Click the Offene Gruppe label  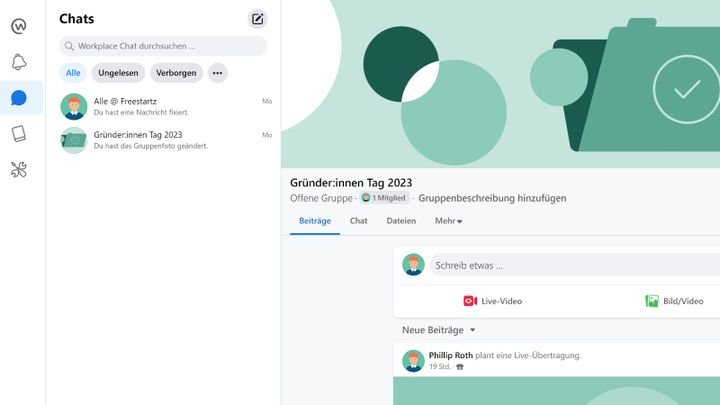coord(321,198)
